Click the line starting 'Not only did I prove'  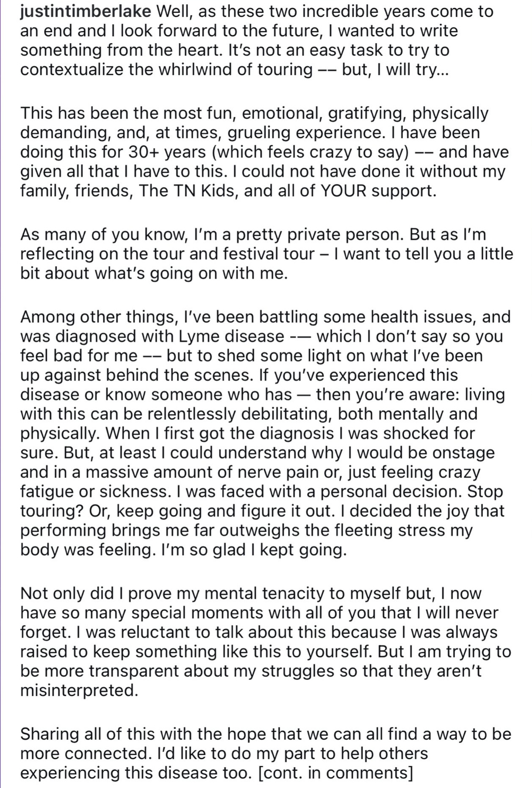point(251,593)
